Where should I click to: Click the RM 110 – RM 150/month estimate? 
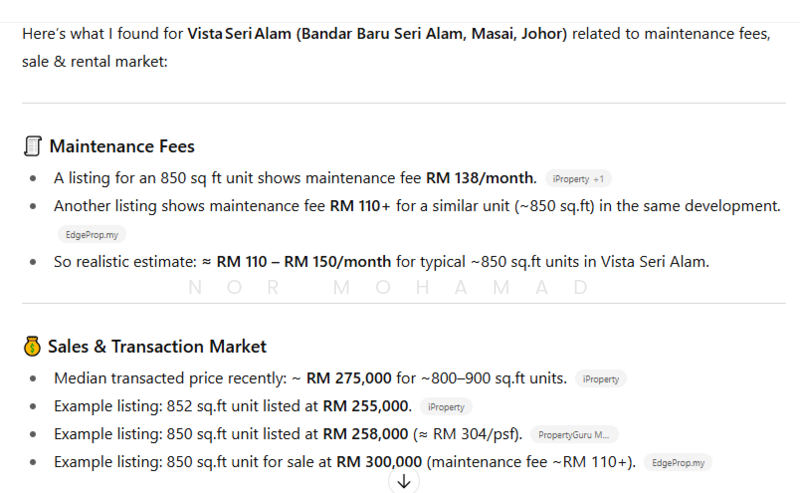pyautogui.click(x=304, y=262)
